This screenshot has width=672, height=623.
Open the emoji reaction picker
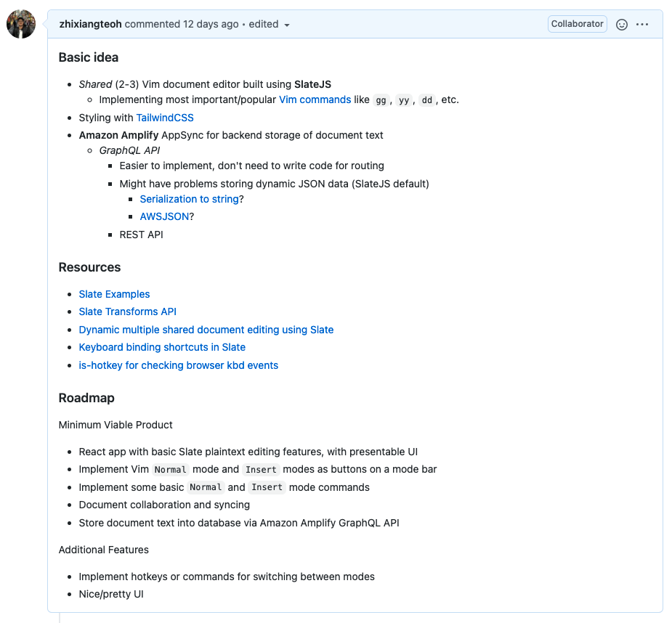click(x=622, y=24)
